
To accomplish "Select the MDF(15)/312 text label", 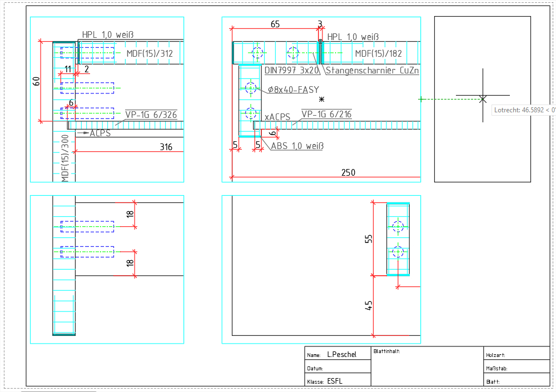I will [150, 53].
